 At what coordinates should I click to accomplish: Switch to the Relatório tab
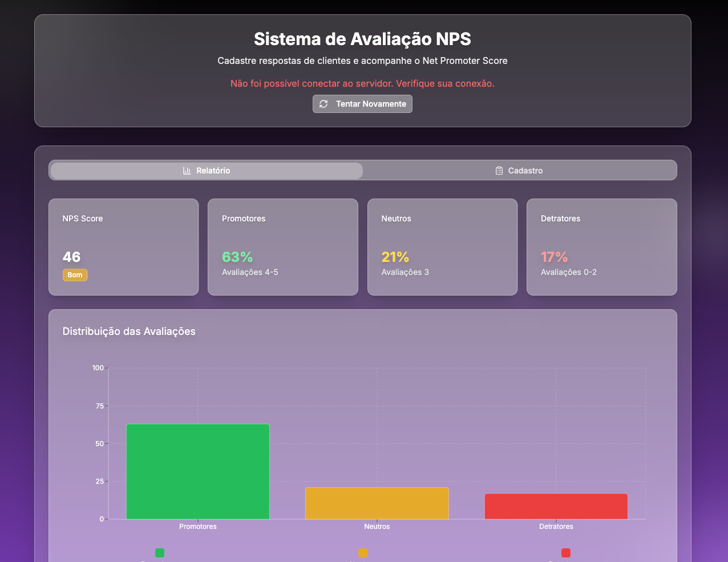[207, 171]
